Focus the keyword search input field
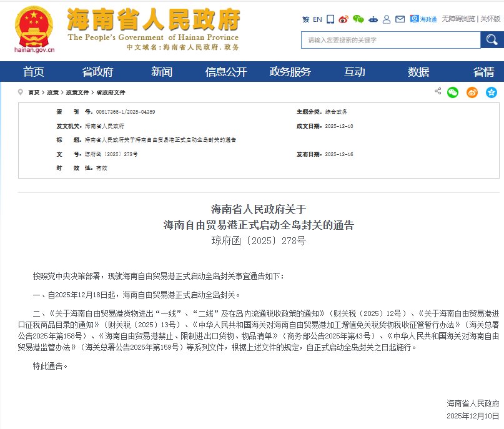 tap(390, 40)
